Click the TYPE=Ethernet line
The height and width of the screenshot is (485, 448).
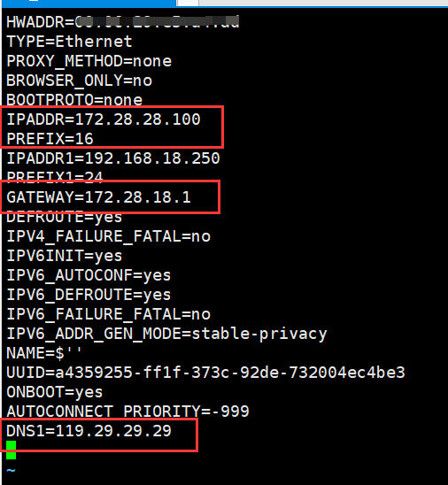(x=69, y=42)
